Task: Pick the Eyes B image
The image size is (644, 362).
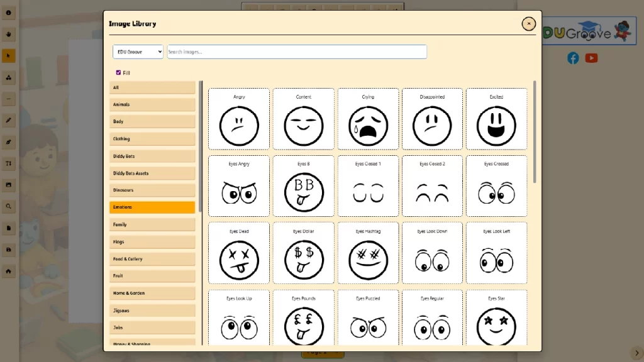Action: click(x=304, y=186)
